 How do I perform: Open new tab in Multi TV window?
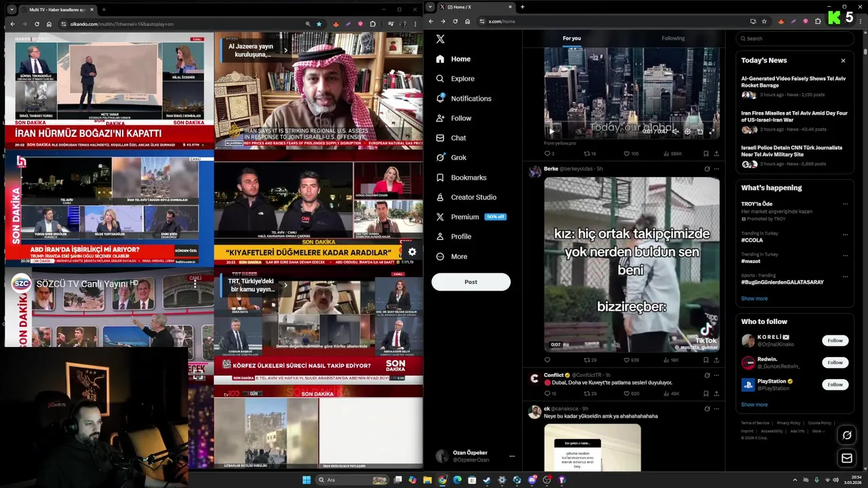tap(103, 9)
